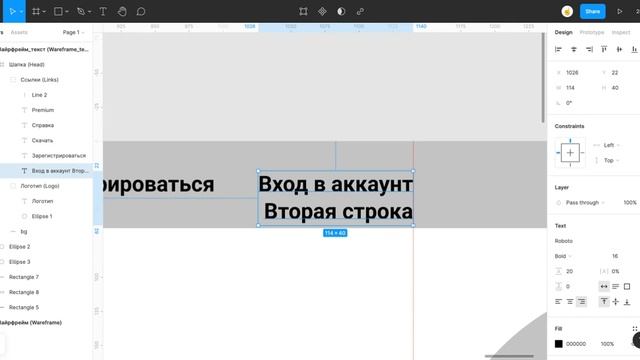640x360 pixels.
Task: Open Fill styles icon
Action: (635, 329)
